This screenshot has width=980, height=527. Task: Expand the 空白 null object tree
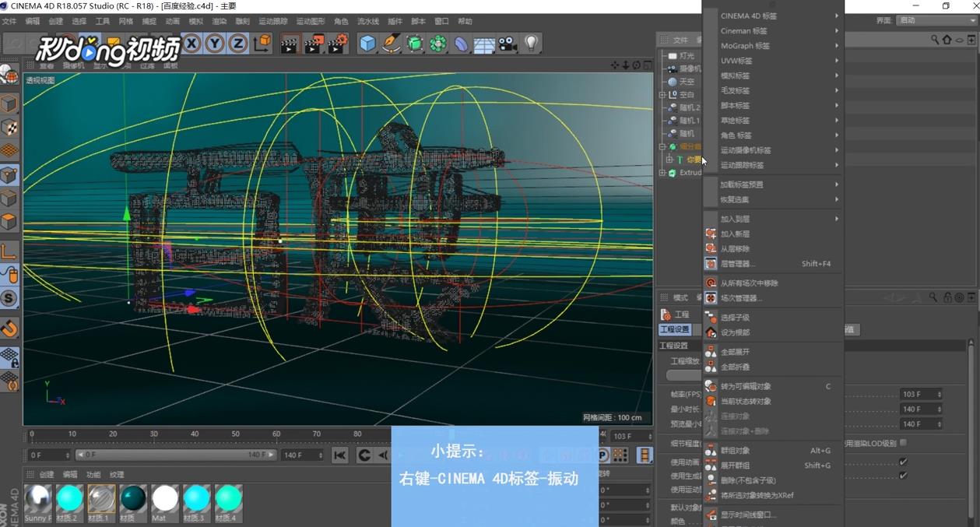pyautogui.click(x=662, y=94)
